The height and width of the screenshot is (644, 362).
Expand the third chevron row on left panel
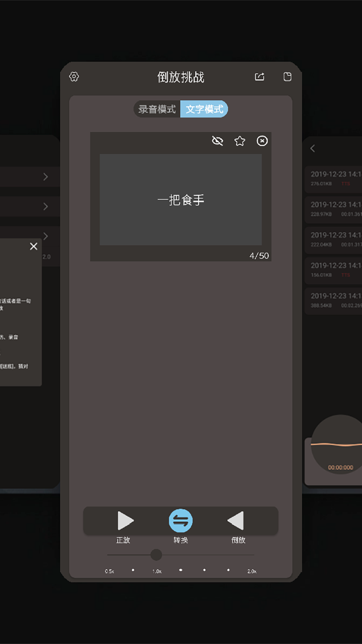point(45,236)
